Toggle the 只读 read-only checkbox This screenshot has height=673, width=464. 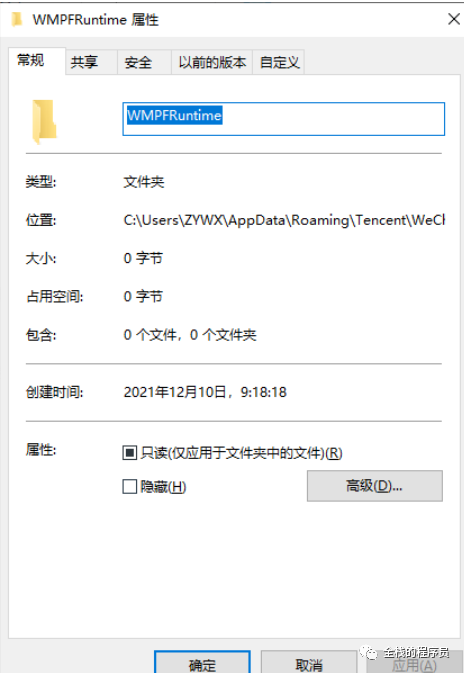pyautogui.click(x=130, y=453)
